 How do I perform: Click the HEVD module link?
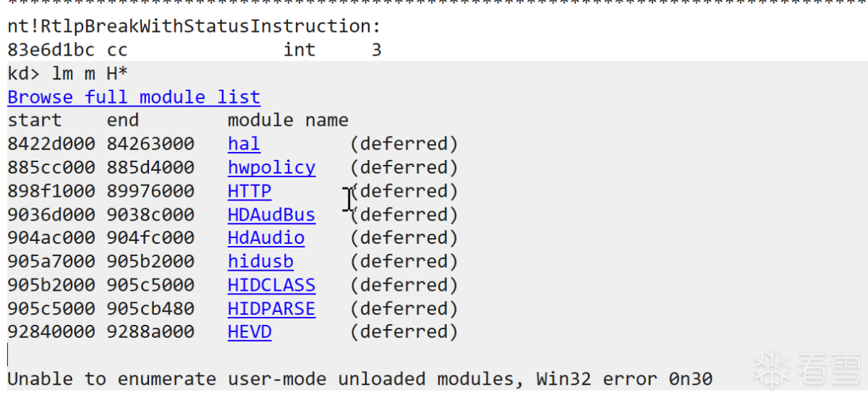click(250, 332)
